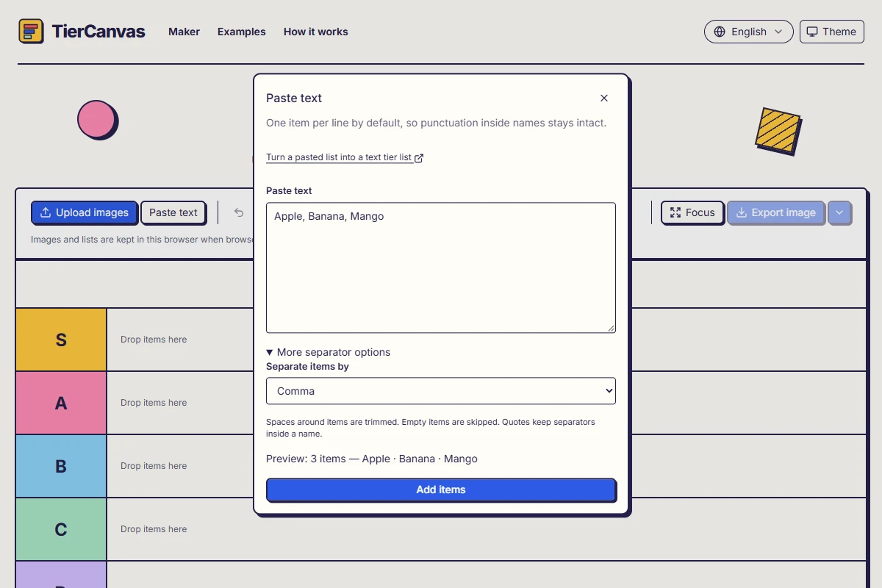Click Upload images button
882x588 pixels.
pyautogui.click(x=85, y=212)
